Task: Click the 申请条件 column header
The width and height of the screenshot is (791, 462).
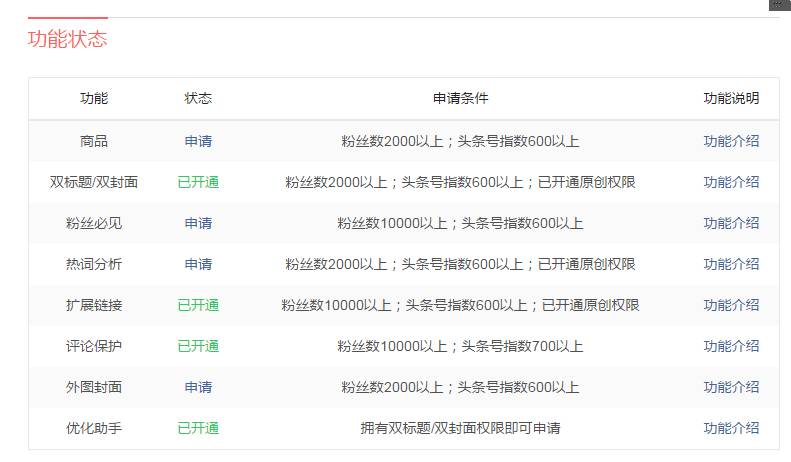Action: click(460, 98)
